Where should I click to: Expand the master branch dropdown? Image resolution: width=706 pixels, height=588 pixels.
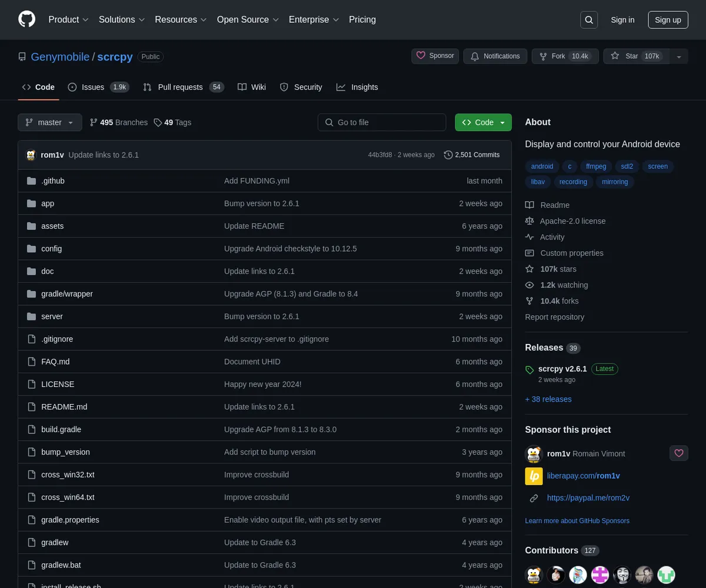pyautogui.click(x=50, y=122)
